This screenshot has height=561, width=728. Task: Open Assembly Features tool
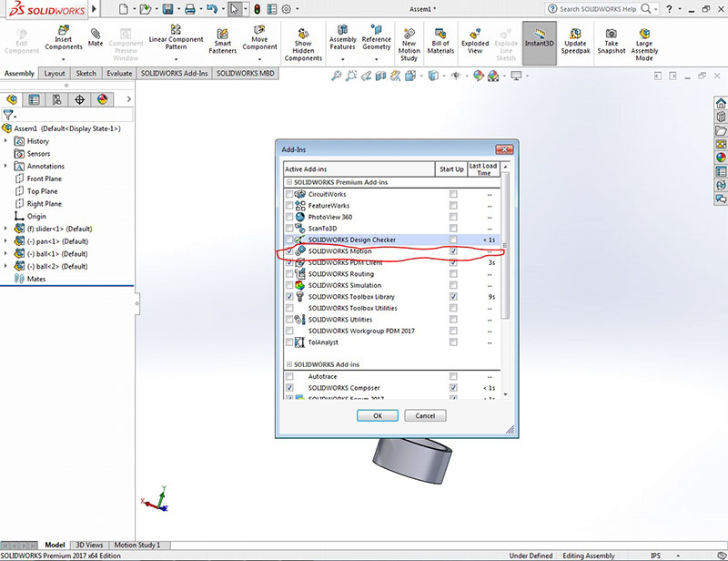coord(343,37)
